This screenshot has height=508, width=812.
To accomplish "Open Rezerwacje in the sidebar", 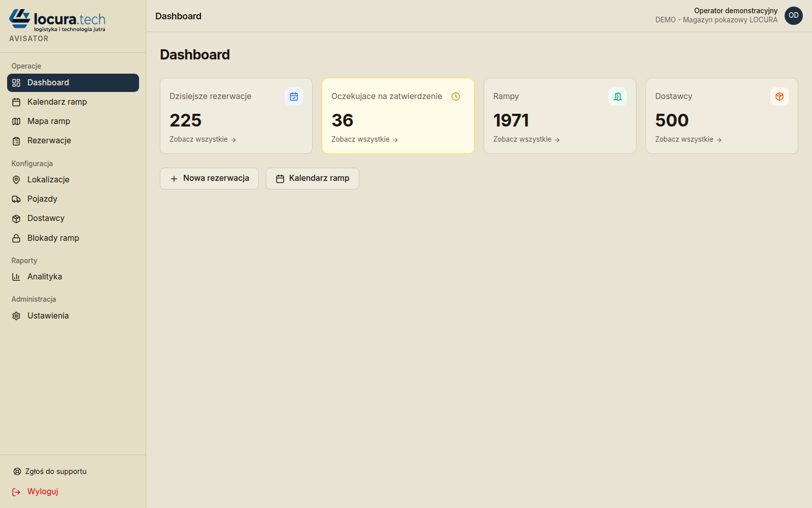I will click(x=73, y=141).
